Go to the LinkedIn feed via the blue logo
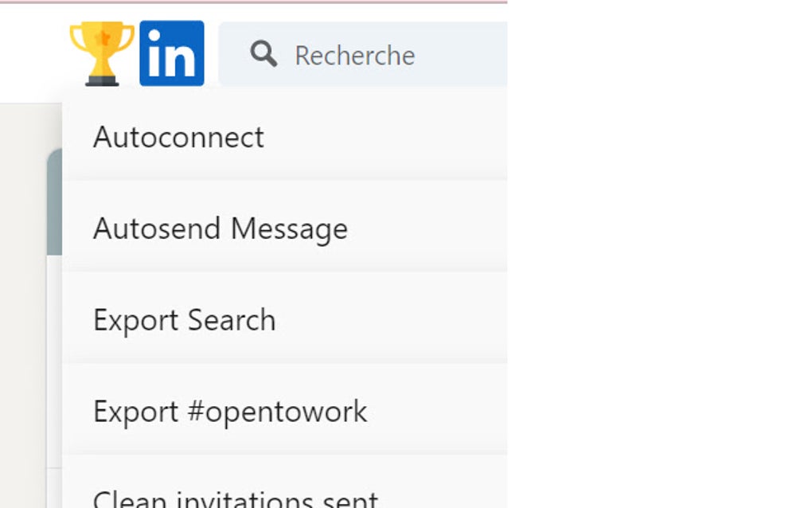This screenshot has width=812, height=508. pos(172,53)
